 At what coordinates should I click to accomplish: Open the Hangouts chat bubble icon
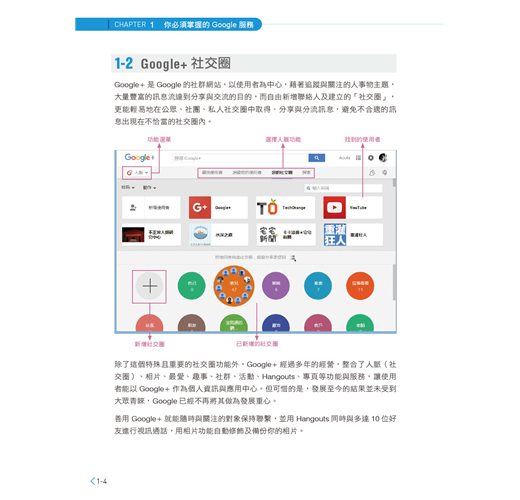click(x=385, y=173)
